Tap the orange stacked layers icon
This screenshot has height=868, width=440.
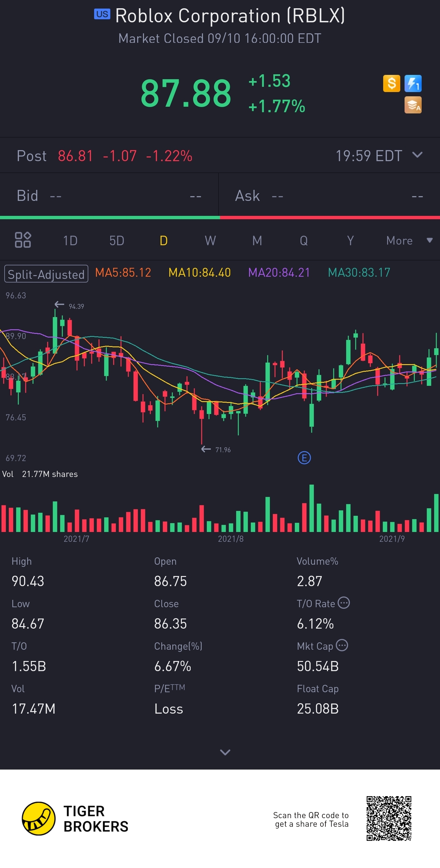413,105
